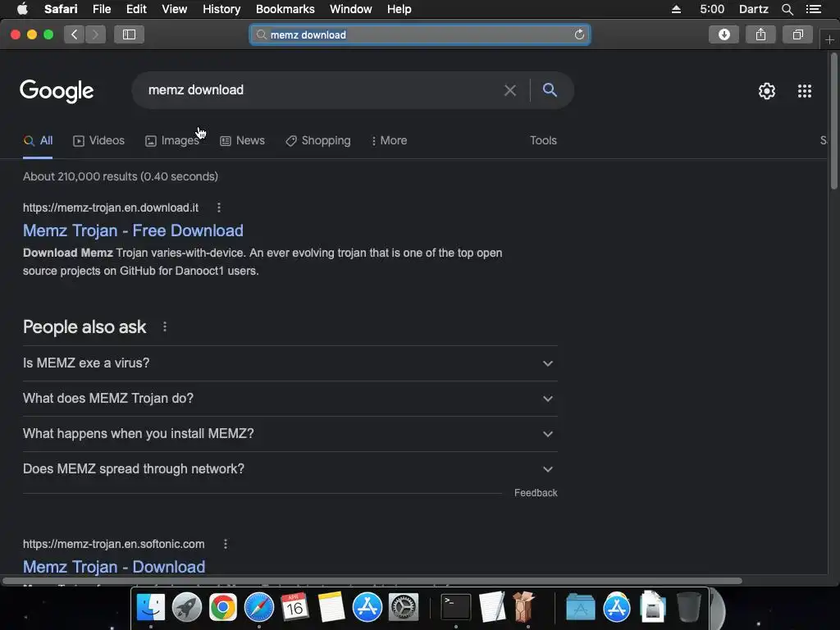Open the View menu
The width and height of the screenshot is (840, 630).
175,9
